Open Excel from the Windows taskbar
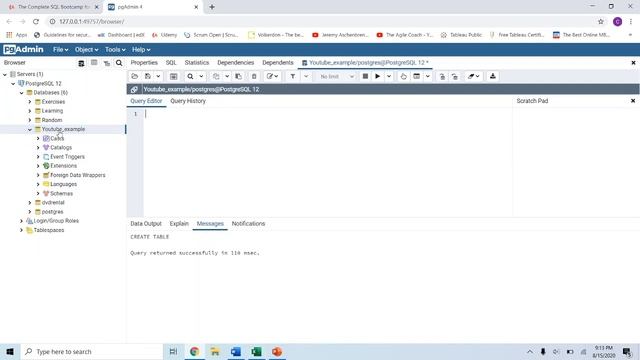This screenshot has width=640, height=360. coord(256,351)
